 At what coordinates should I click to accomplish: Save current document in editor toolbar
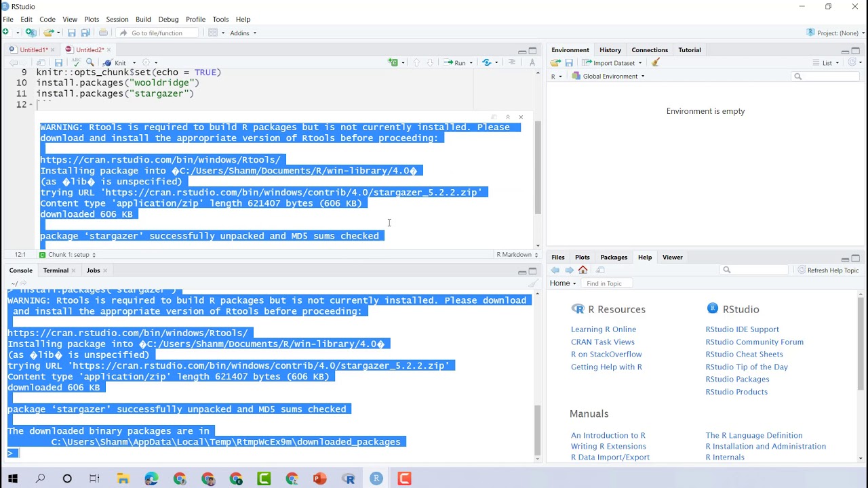(x=58, y=62)
